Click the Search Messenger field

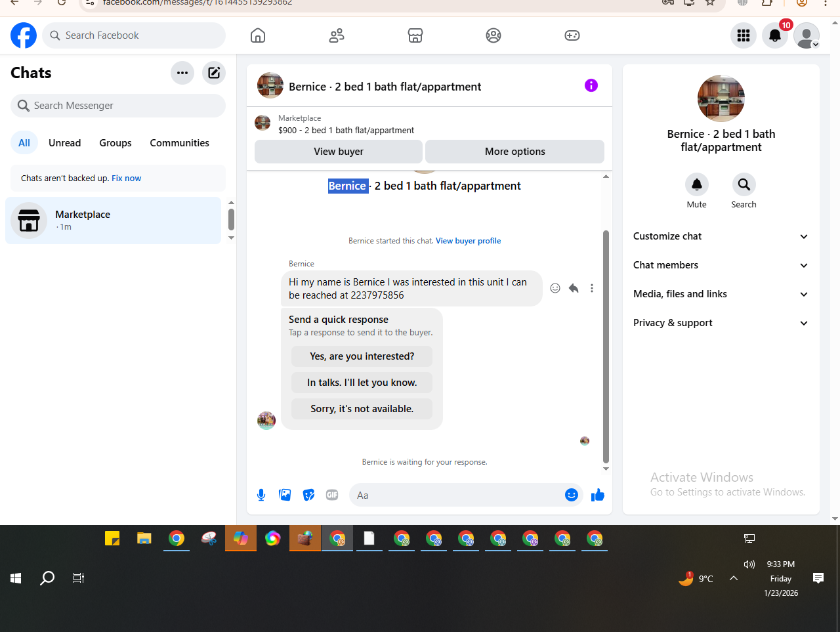tap(118, 106)
